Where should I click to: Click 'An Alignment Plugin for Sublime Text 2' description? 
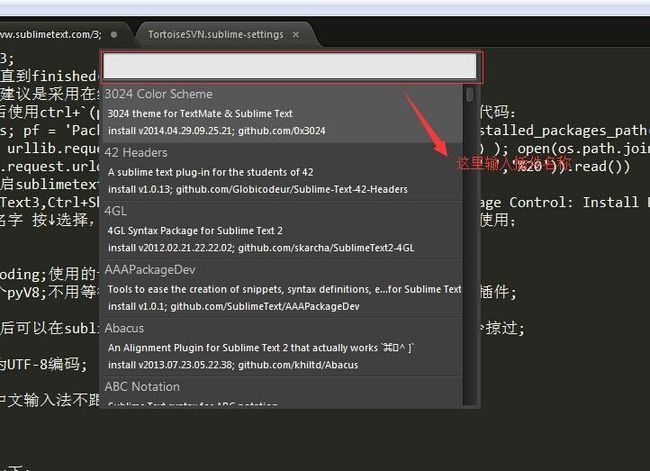pos(261,348)
